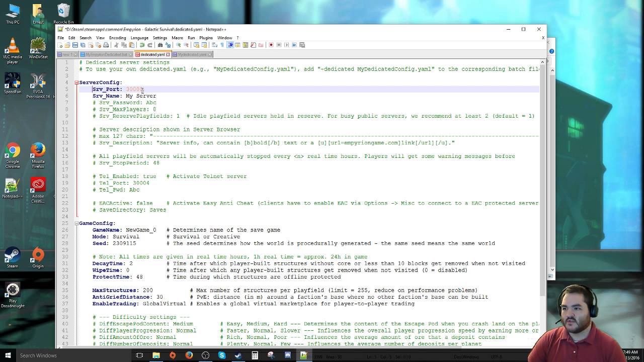Click the Copy toolbar icon

(x=124, y=45)
